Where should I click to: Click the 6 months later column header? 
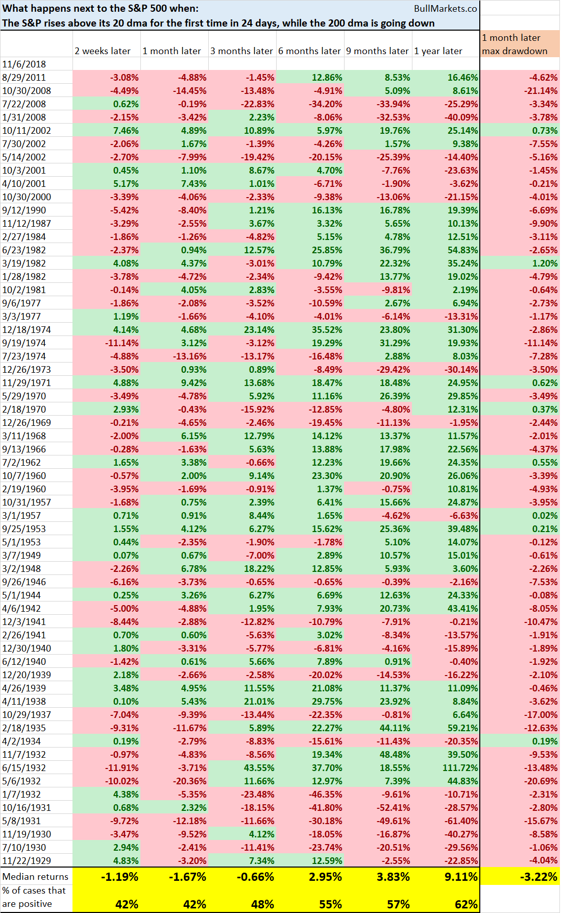pyautogui.click(x=310, y=51)
